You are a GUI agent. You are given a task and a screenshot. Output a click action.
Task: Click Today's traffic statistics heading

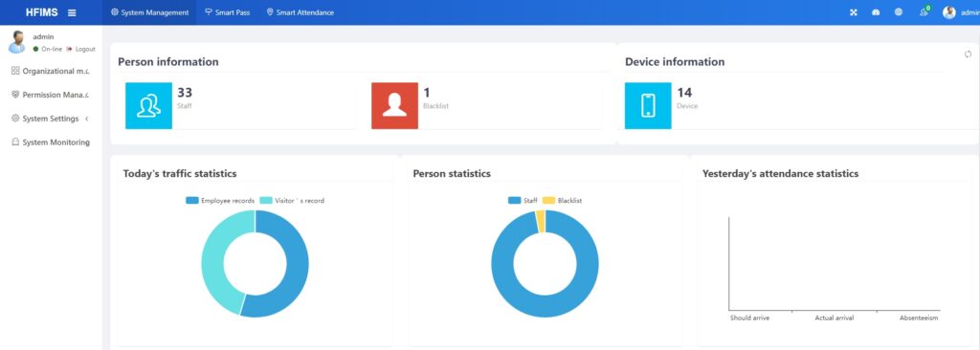pos(180,174)
